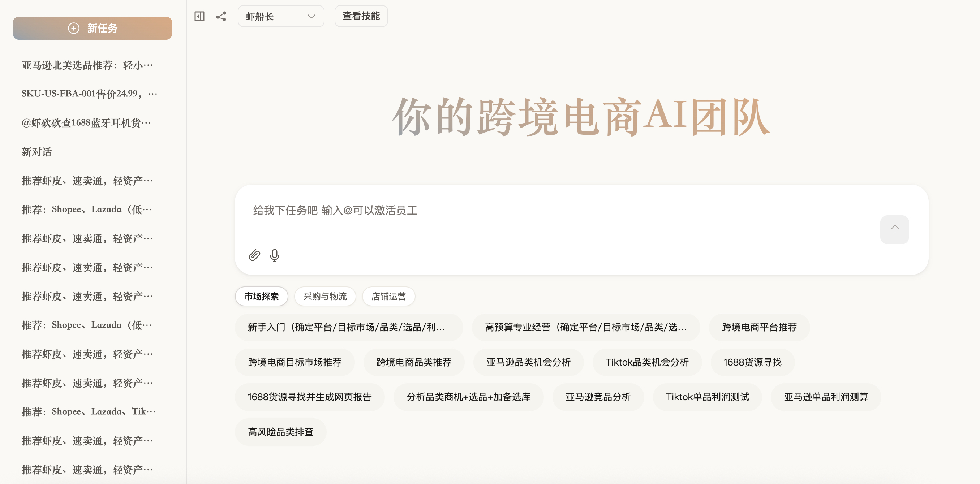
Task: Select 亚马逊竞品分析 prompt
Action: [598, 397]
